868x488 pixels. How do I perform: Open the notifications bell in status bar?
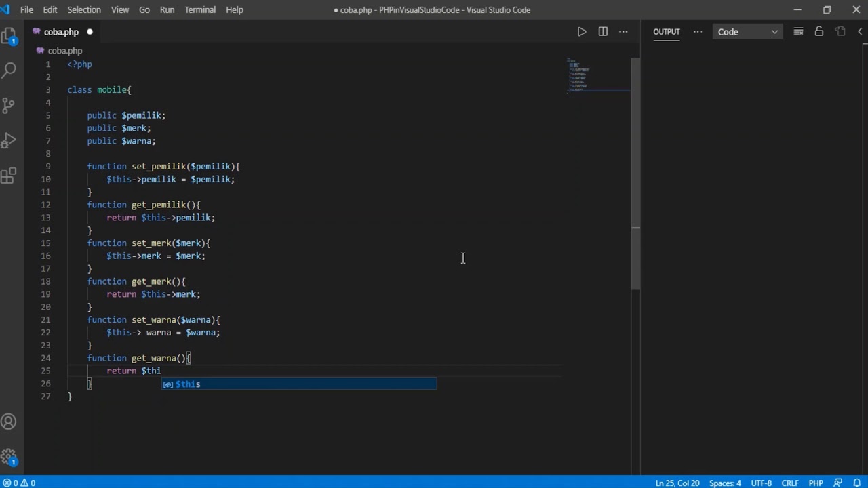click(857, 483)
